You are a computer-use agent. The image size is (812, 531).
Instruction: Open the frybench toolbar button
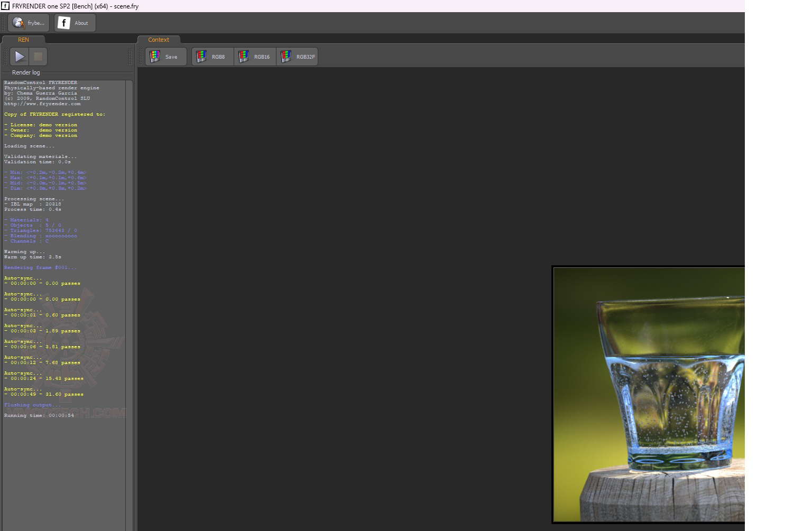[x=29, y=23]
